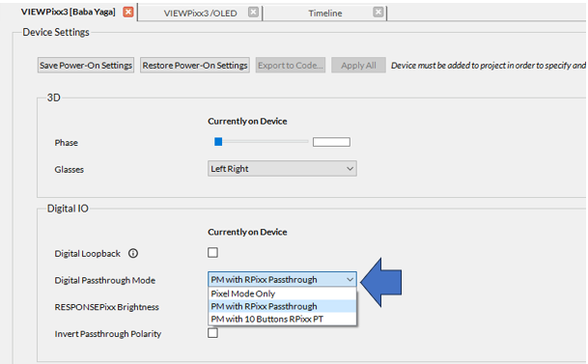Click the Glasses label
The image size is (588, 364).
69,169
